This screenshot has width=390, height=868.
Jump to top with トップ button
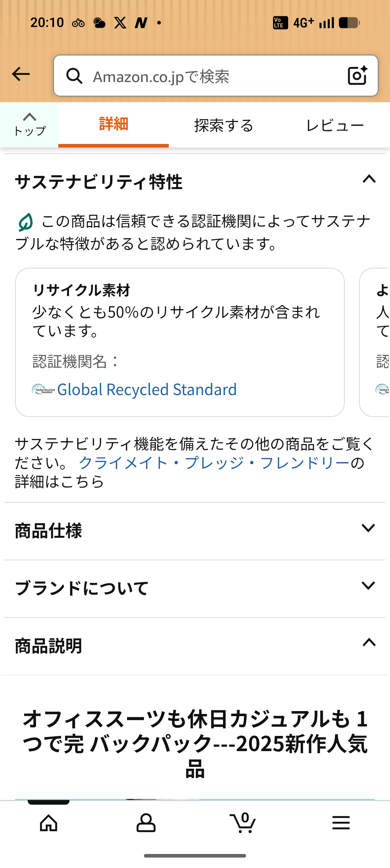tap(30, 125)
